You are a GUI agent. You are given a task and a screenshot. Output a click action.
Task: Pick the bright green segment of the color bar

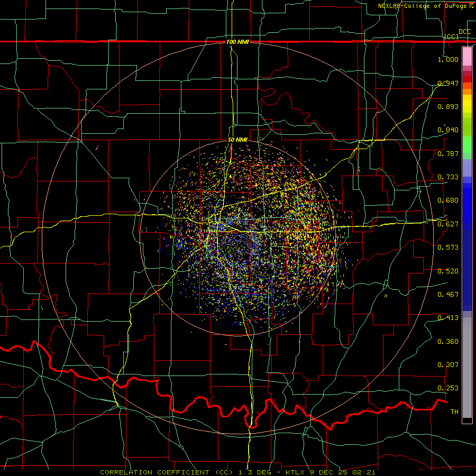467,144
